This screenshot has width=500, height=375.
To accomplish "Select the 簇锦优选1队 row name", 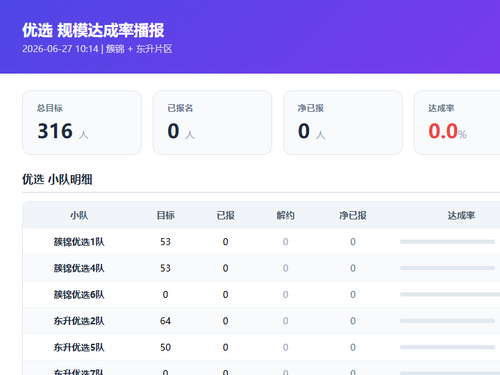I will click(x=79, y=242).
